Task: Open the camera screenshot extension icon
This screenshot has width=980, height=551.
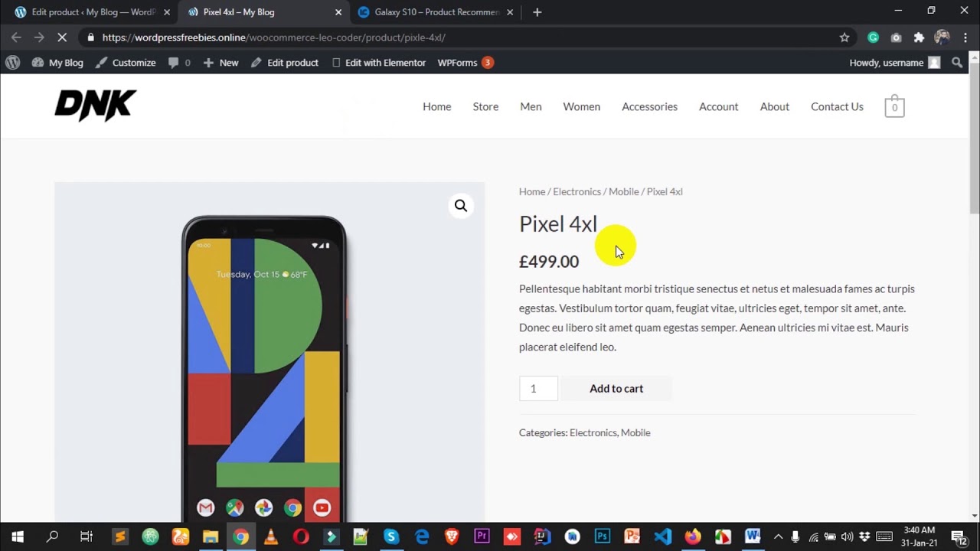Action: tap(896, 37)
